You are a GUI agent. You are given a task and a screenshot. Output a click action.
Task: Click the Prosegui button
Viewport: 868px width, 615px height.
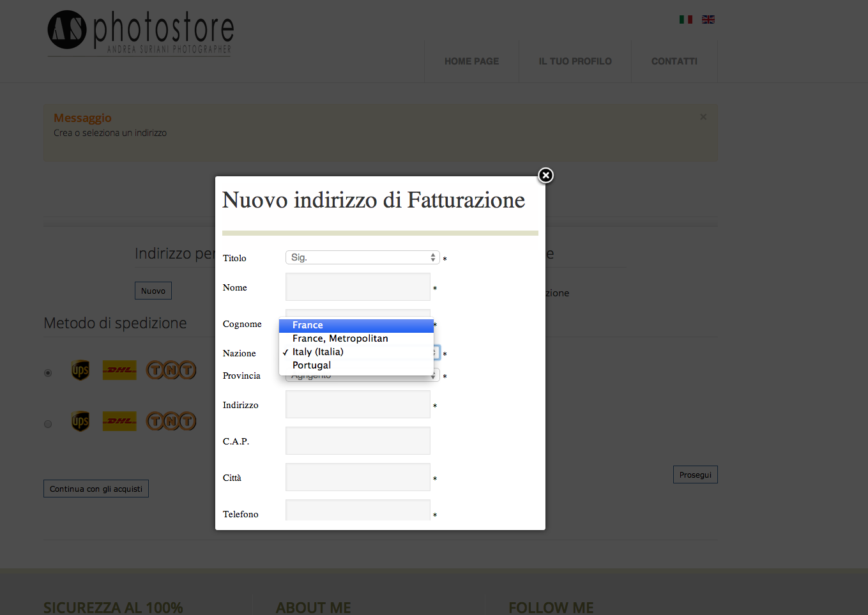[x=695, y=475]
